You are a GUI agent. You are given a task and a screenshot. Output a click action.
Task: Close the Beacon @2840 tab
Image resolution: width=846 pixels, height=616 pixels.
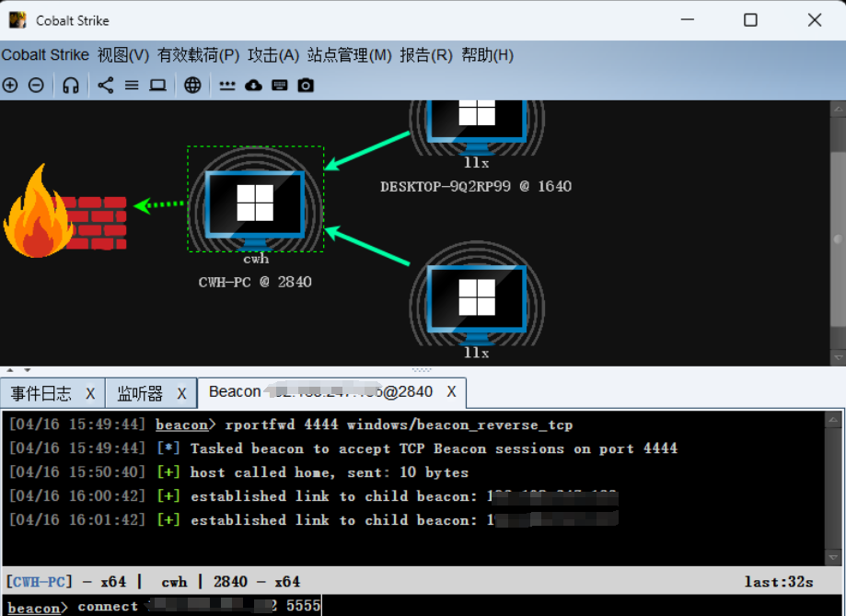(452, 392)
